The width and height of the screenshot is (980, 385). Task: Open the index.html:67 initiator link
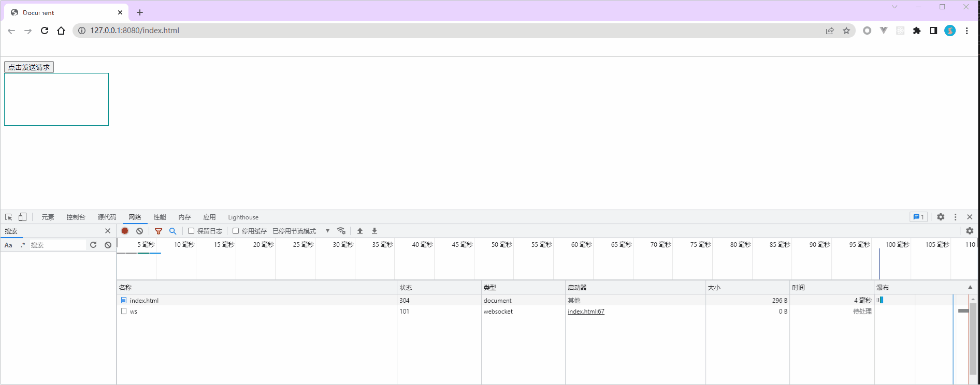[586, 312]
